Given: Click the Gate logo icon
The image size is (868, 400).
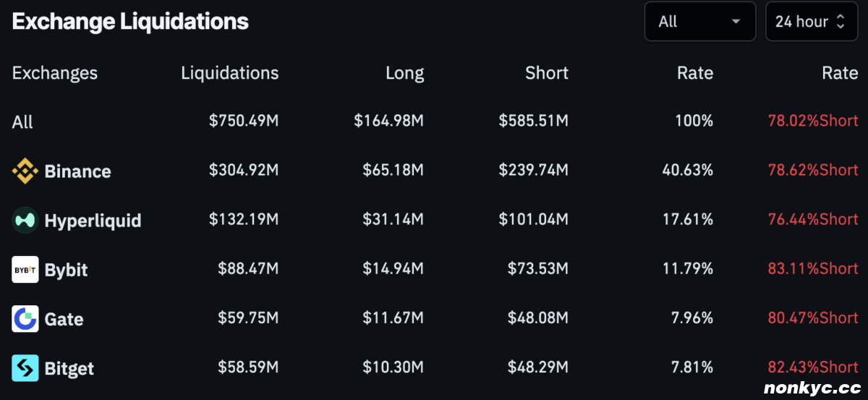Looking at the screenshot, I should [25, 319].
